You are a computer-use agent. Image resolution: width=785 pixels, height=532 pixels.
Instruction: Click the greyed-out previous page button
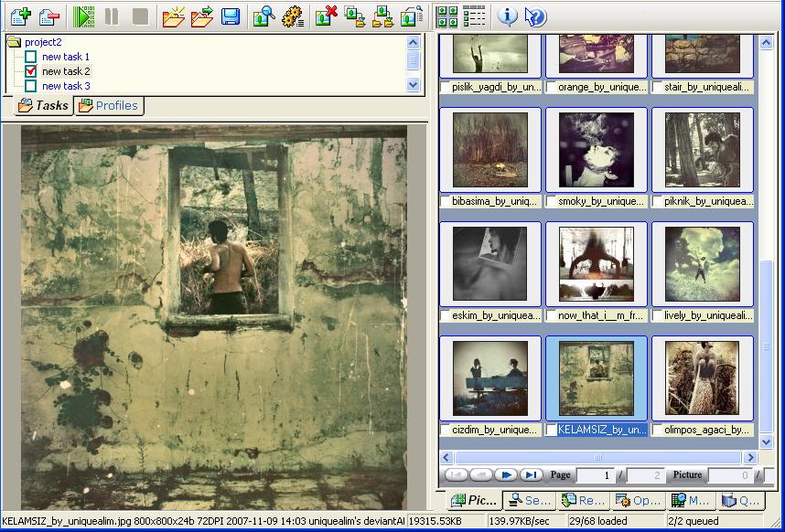click(481, 474)
